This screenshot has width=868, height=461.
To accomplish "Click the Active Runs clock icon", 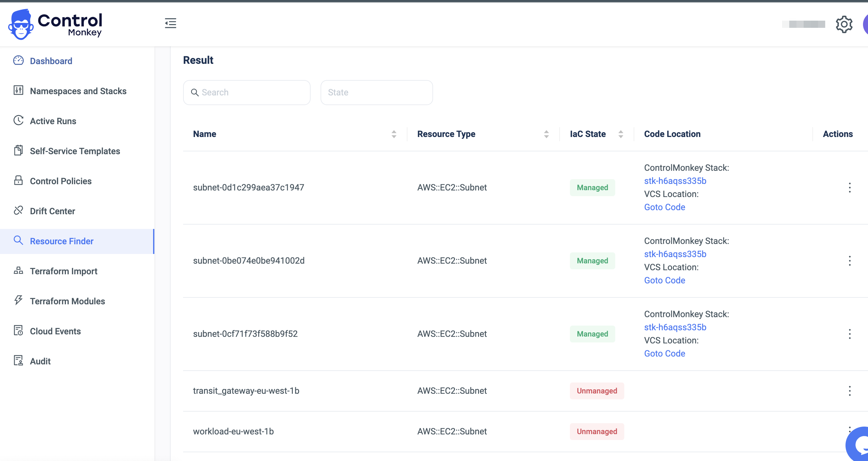I will [18, 120].
